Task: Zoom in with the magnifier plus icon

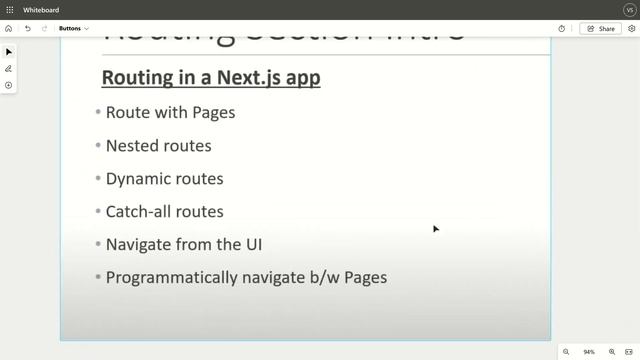Action: 612,352
